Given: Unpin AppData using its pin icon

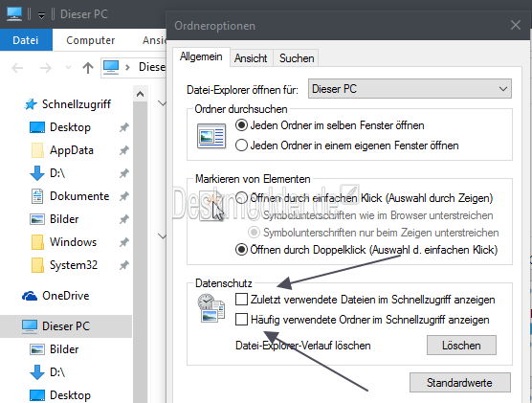Looking at the screenshot, I should pyautogui.click(x=123, y=150).
